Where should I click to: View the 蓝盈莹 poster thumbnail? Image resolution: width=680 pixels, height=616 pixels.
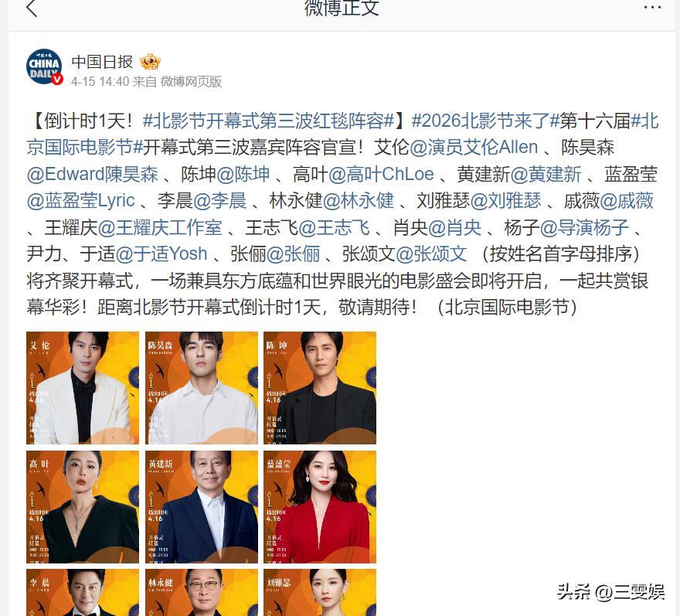point(320,507)
